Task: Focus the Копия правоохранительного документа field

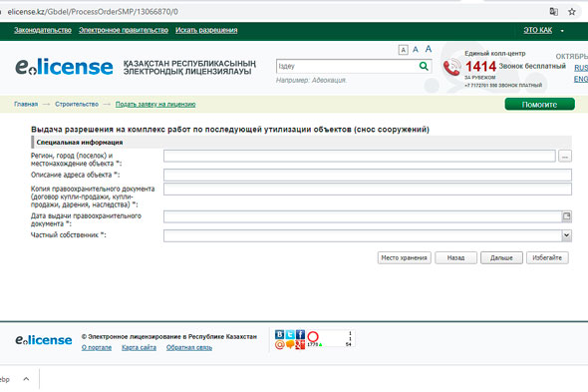Action: [x=368, y=189]
